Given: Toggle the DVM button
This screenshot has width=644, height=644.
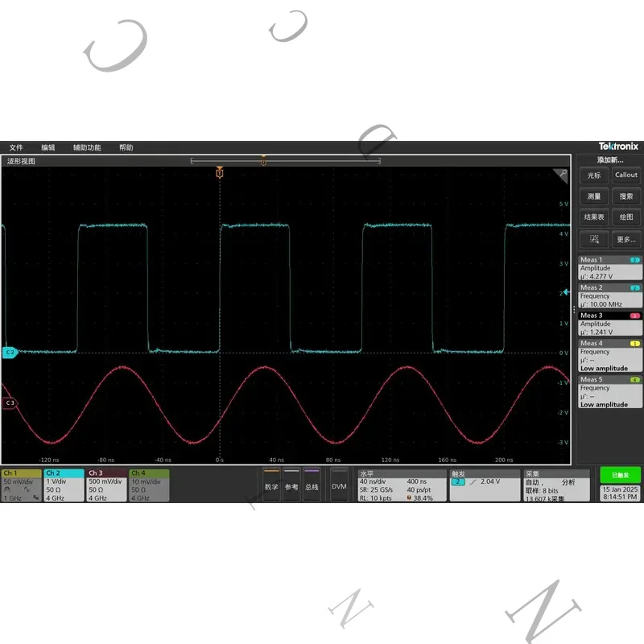Looking at the screenshot, I should pos(339,485).
